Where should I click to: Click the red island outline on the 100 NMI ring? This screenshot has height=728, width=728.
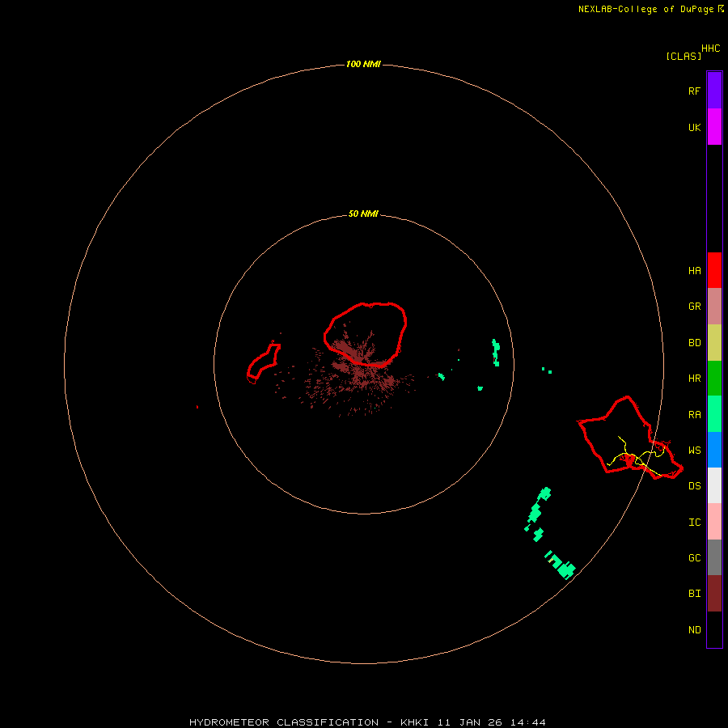630,438
